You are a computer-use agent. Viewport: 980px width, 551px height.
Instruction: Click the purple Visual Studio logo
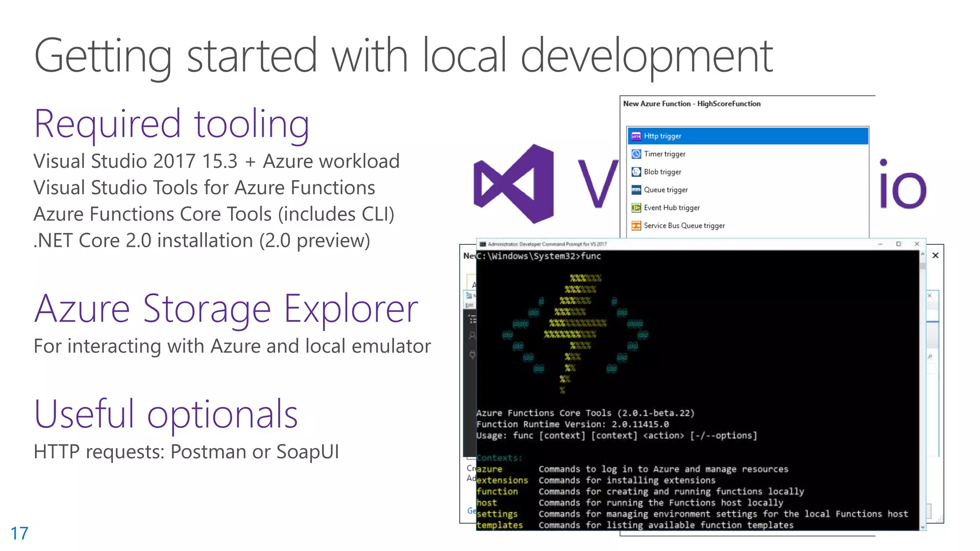[x=514, y=184]
